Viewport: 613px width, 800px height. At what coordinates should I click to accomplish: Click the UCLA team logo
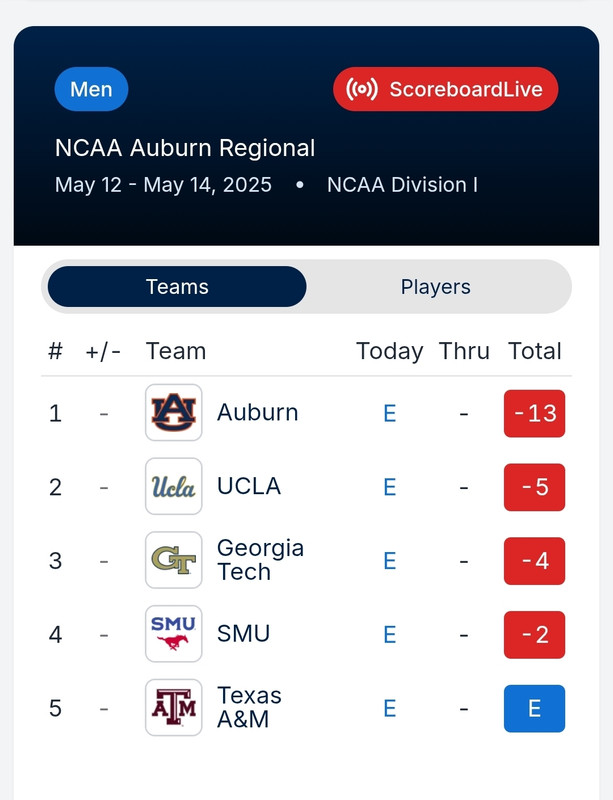tap(173, 487)
